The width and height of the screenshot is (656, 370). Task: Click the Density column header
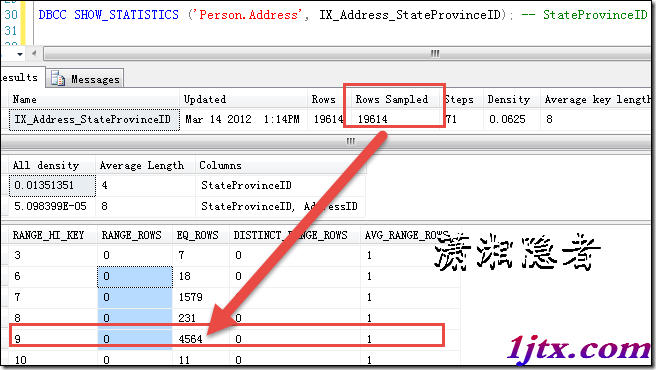click(512, 99)
